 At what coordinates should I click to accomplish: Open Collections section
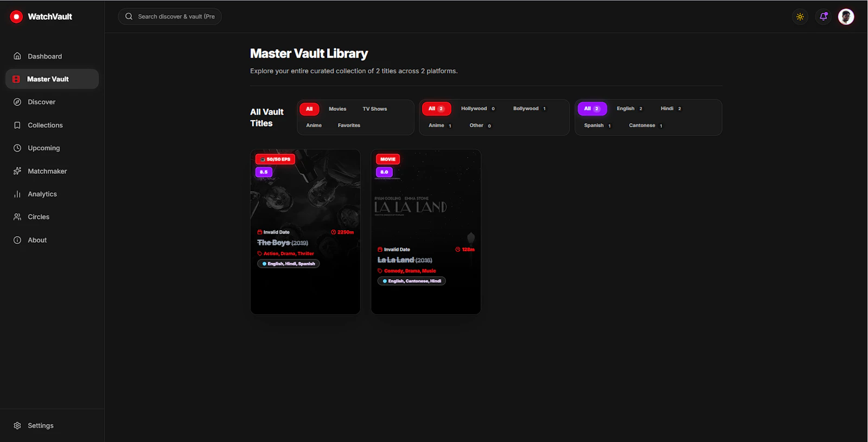(52, 125)
